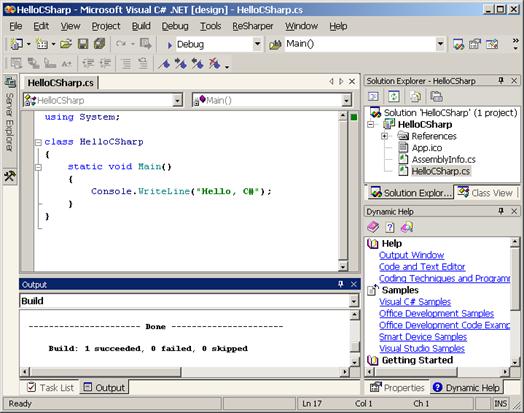Open the HelloCSharp class dropdown in editor

pos(177,100)
